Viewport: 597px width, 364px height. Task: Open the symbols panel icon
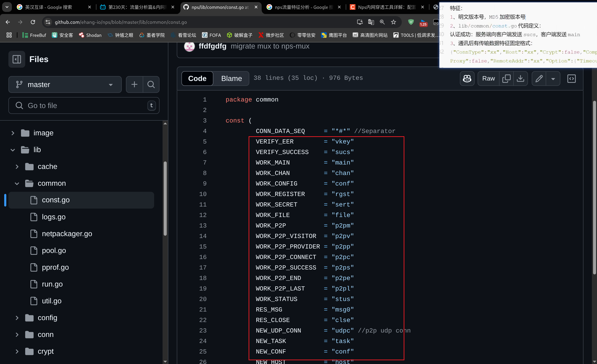pyautogui.click(x=571, y=79)
